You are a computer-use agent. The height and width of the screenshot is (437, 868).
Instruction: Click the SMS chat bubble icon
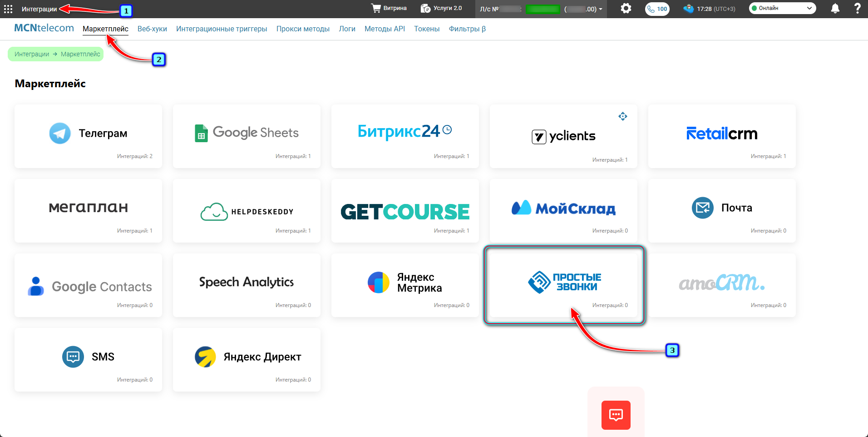click(73, 357)
